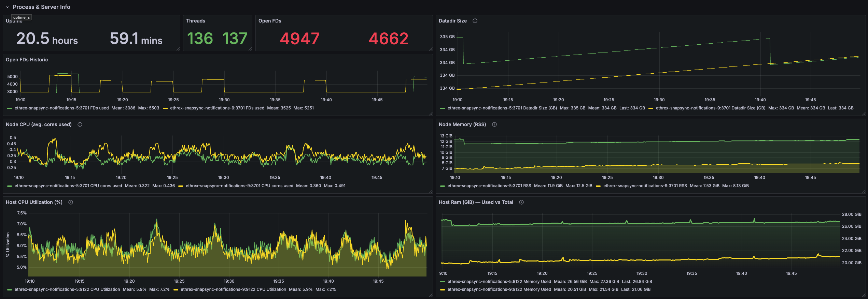Click green swatch for notifications-5:3701 Datadir Size
The height and width of the screenshot is (299, 868).
click(x=443, y=108)
